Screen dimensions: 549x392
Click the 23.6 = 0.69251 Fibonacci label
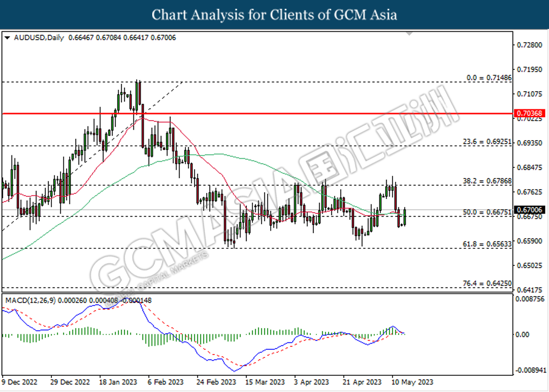pos(487,142)
